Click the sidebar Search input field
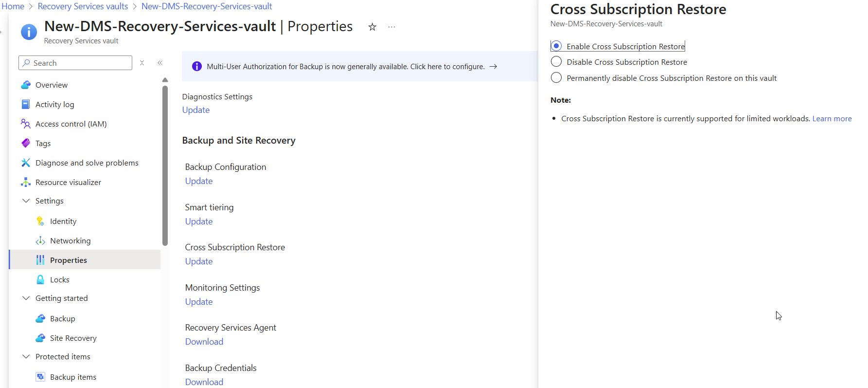 pyautogui.click(x=75, y=63)
